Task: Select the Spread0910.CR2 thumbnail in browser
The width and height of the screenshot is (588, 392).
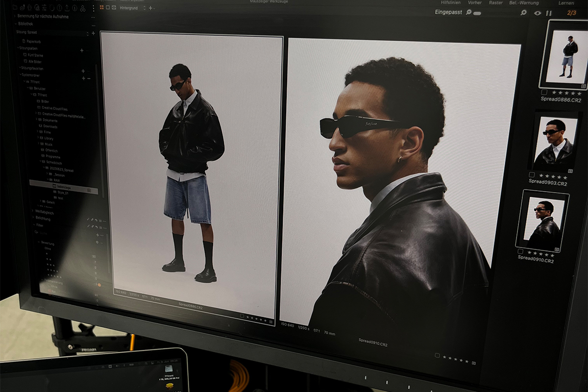Action: point(542,220)
